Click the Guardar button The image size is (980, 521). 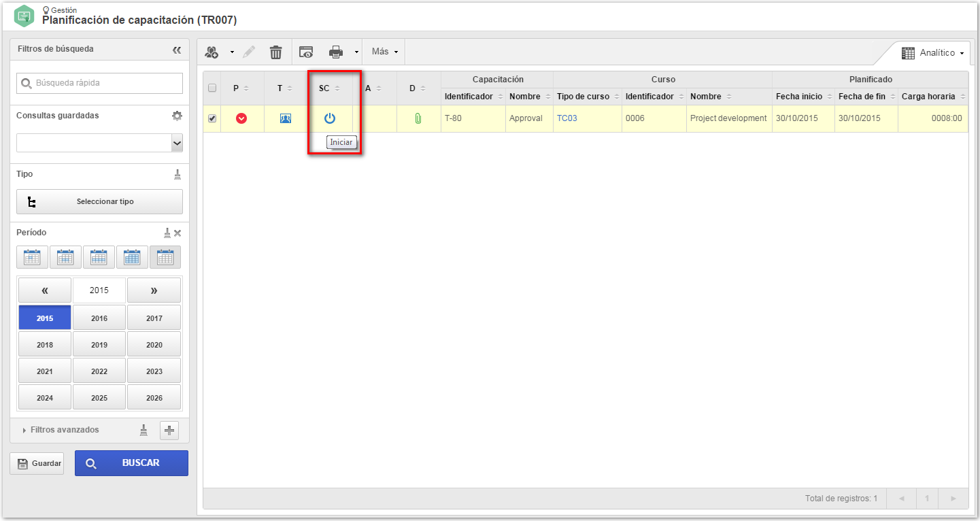[x=36, y=463]
